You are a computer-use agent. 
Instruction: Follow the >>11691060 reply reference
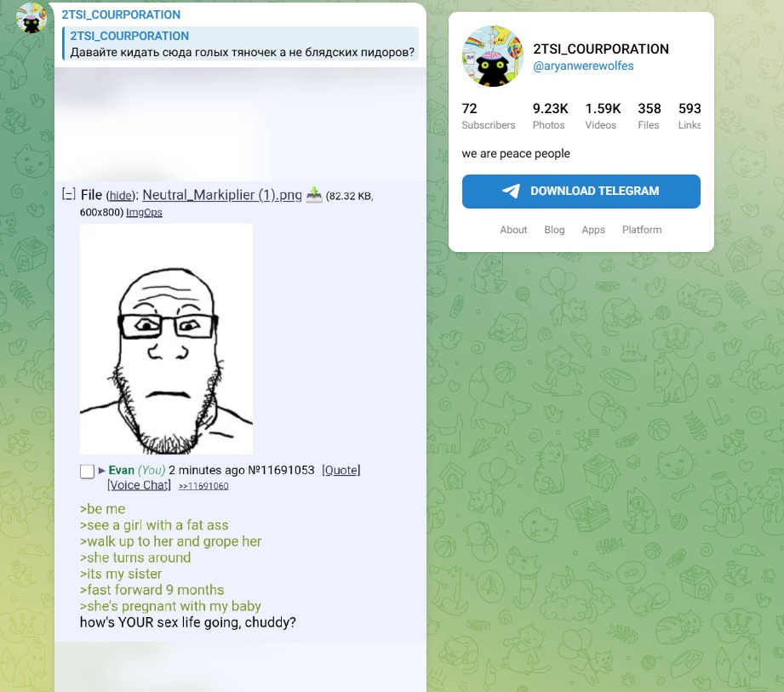pos(203,486)
